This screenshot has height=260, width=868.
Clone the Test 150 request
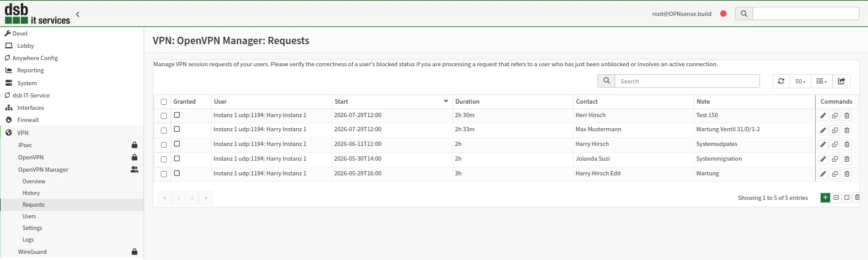(835, 116)
